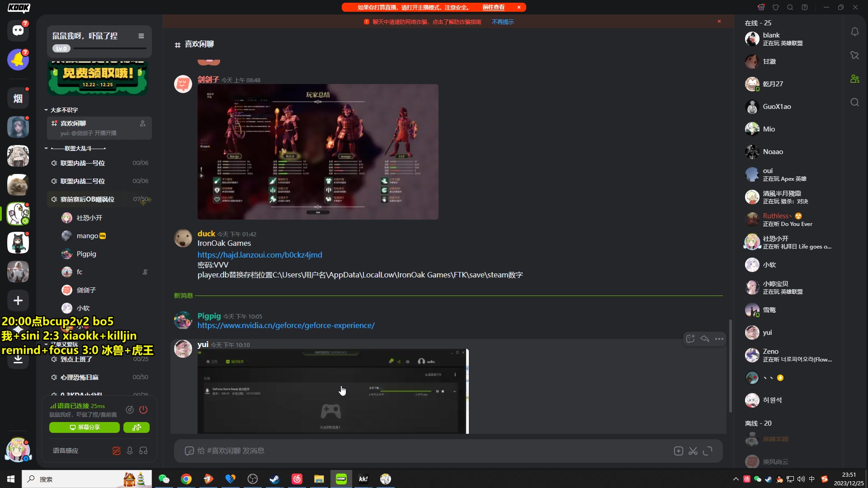
Task: Toggle voice activation mode icon
Action: pyautogui.click(x=116, y=451)
